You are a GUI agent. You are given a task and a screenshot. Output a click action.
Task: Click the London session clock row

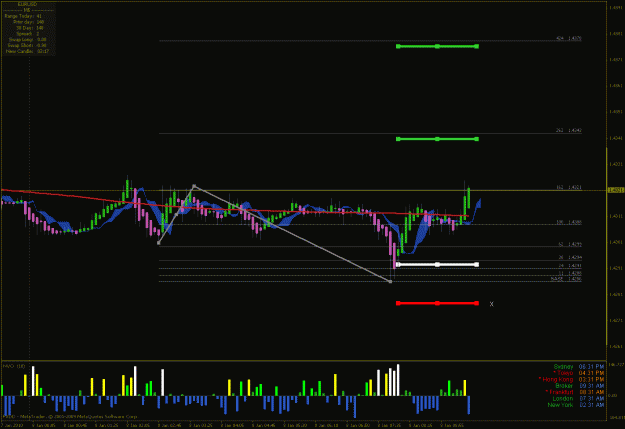[x=578, y=398]
